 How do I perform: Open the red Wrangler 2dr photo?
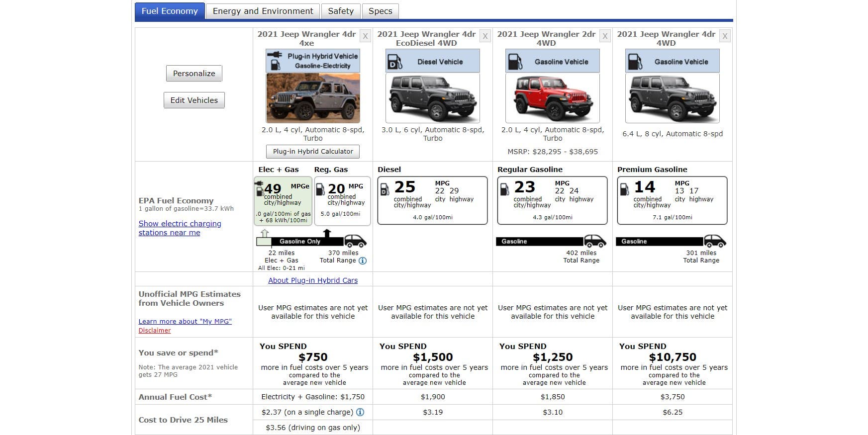point(553,98)
